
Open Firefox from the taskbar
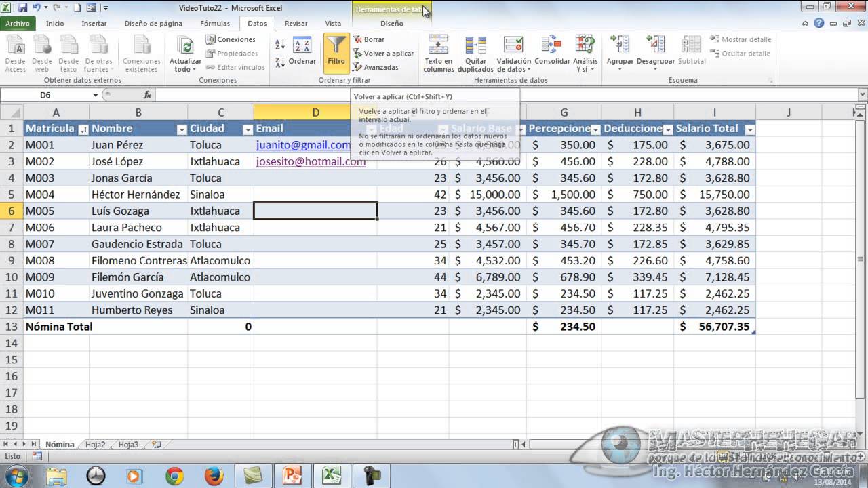[x=214, y=476]
